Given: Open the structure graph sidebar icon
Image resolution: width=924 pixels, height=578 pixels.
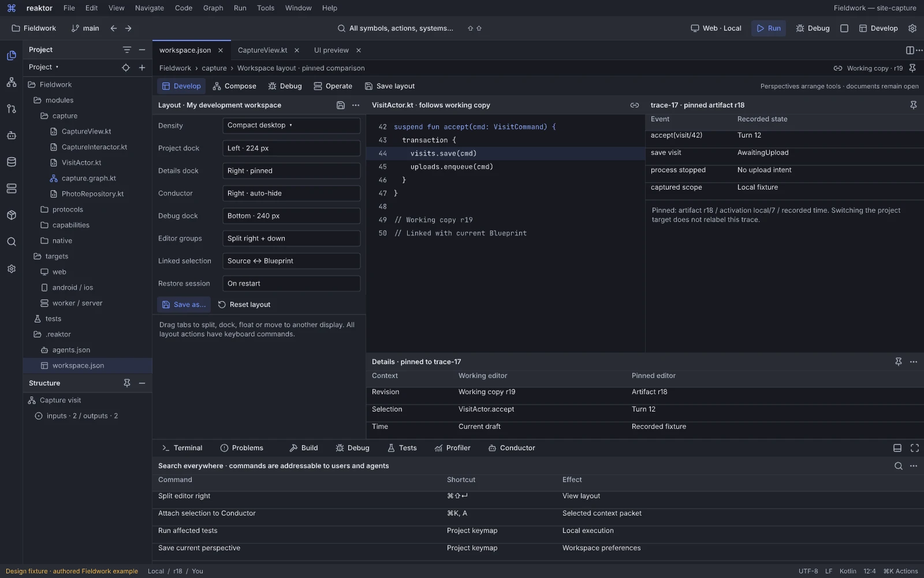Looking at the screenshot, I should coord(12,82).
